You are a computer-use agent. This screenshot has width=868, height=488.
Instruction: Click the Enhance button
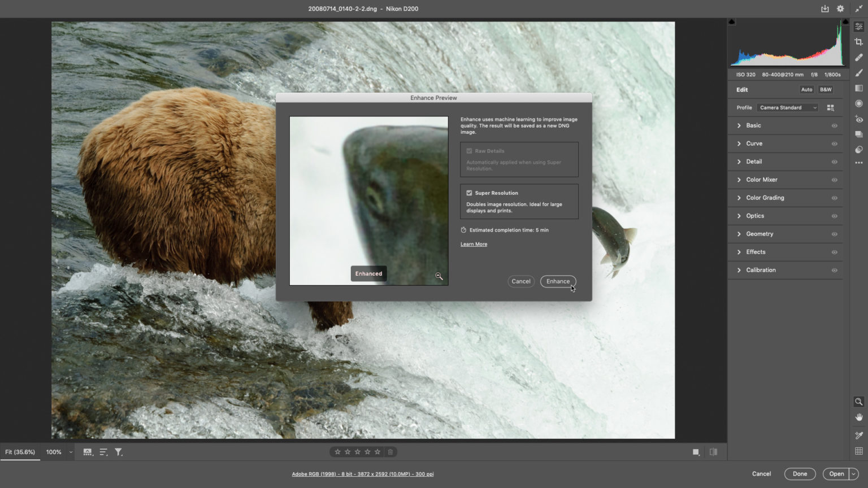(558, 281)
